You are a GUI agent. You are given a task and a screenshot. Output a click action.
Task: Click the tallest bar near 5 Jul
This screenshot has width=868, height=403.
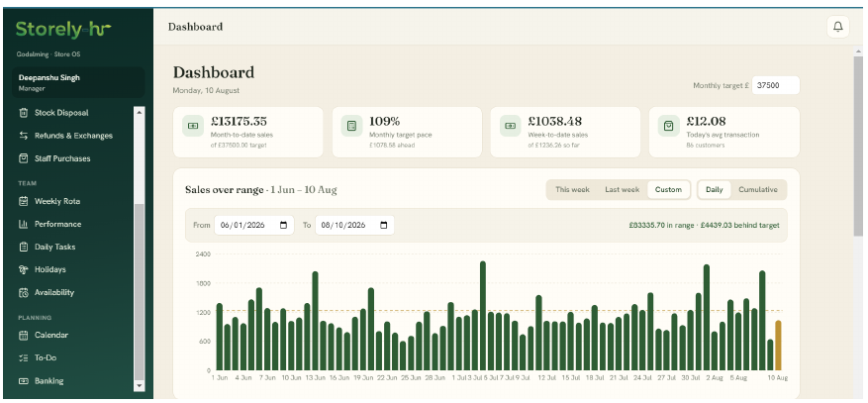pyautogui.click(x=483, y=316)
